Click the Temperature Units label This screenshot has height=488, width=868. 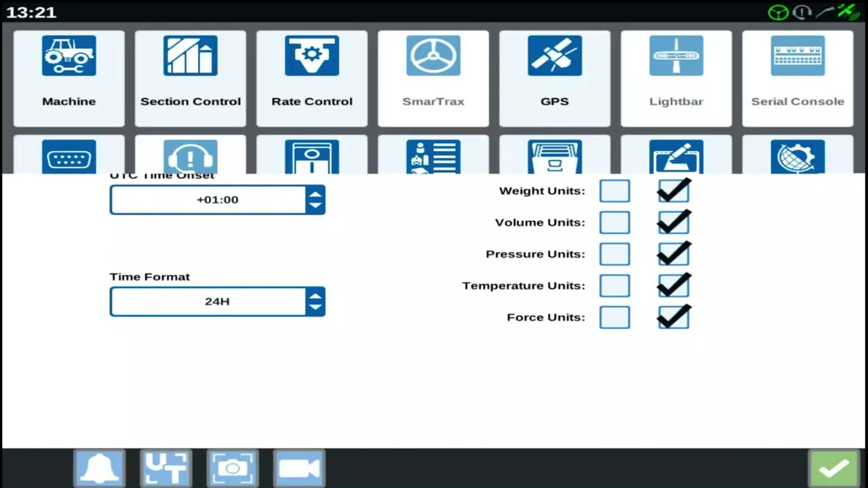pos(524,285)
